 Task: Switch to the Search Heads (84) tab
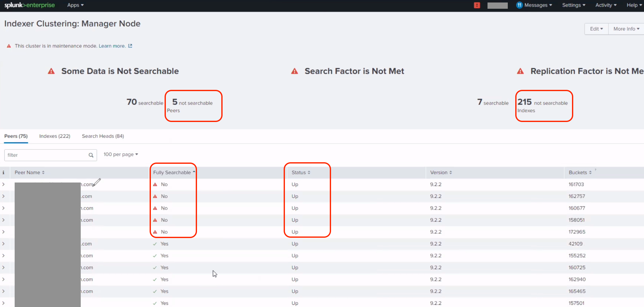tap(103, 136)
